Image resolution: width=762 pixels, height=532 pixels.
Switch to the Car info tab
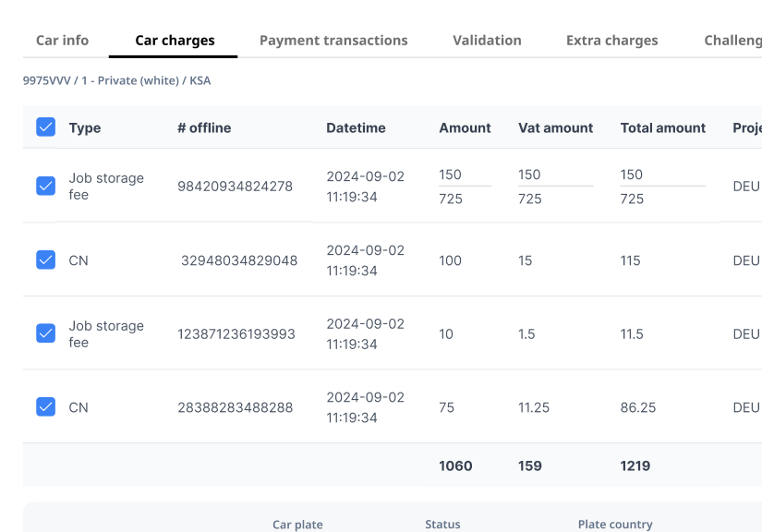coord(62,41)
